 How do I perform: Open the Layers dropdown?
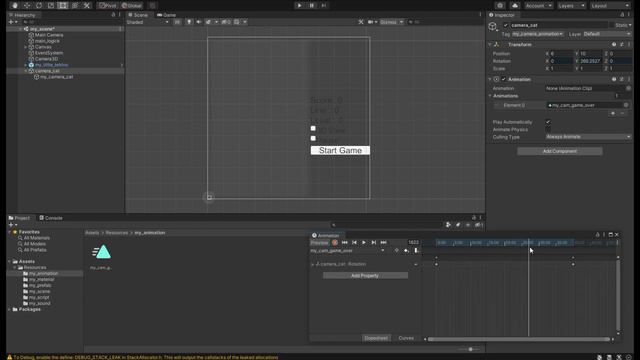571,6
